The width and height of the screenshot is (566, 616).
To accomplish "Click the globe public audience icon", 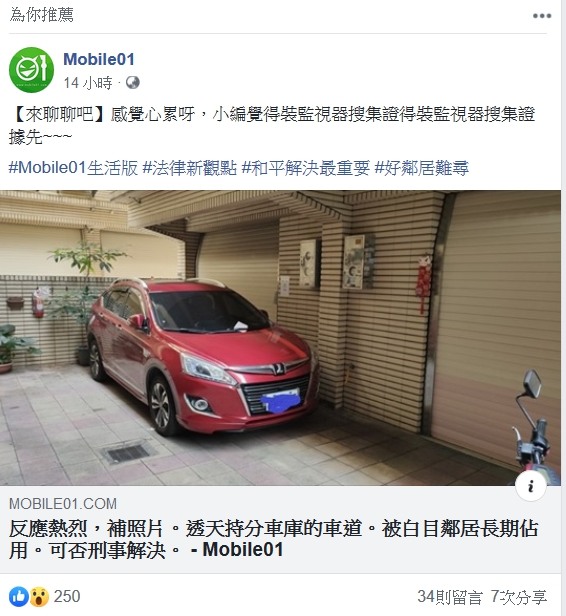I will pos(133,83).
